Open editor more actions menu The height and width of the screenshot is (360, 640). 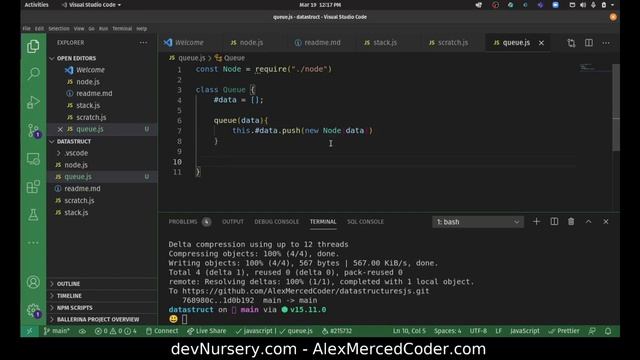[x=606, y=43]
